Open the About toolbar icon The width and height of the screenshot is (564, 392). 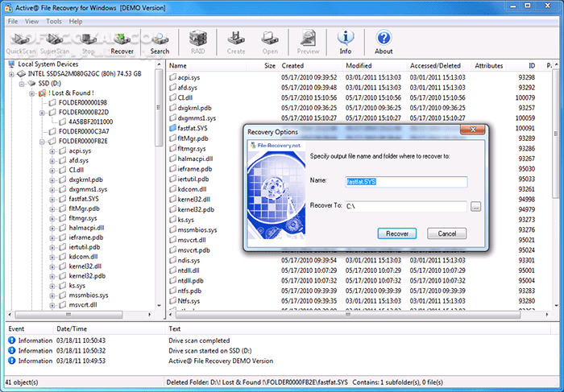(384, 42)
